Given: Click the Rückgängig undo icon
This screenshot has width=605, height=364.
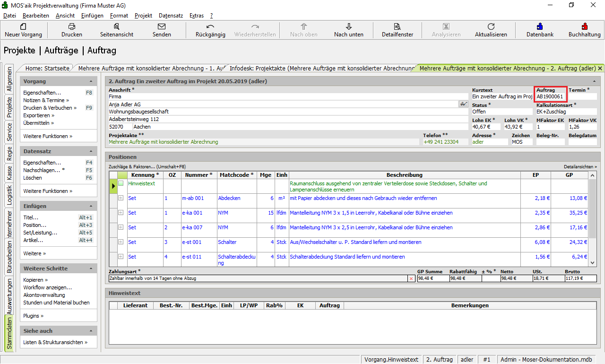Looking at the screenshot, I should (210, 26).
